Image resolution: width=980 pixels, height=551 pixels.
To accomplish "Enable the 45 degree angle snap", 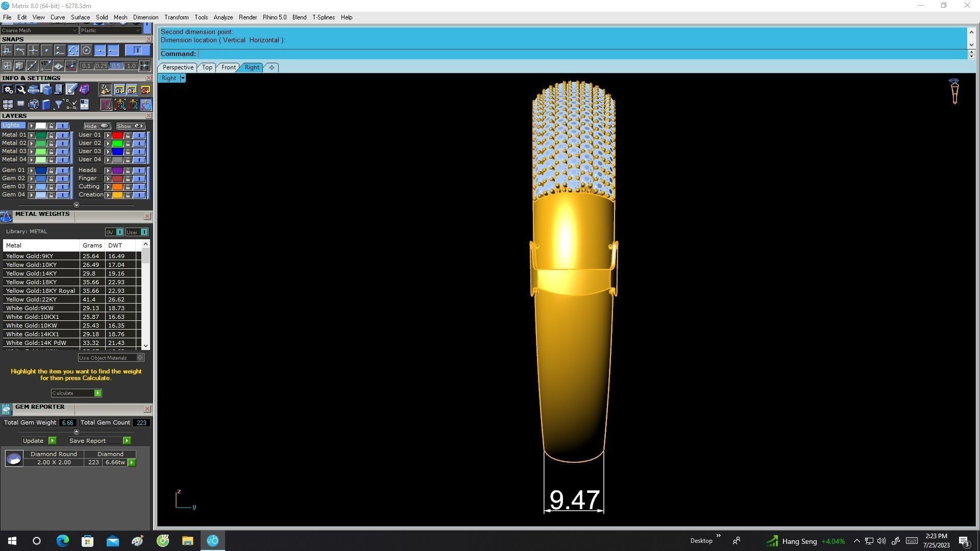I will [x=46, y=65].
